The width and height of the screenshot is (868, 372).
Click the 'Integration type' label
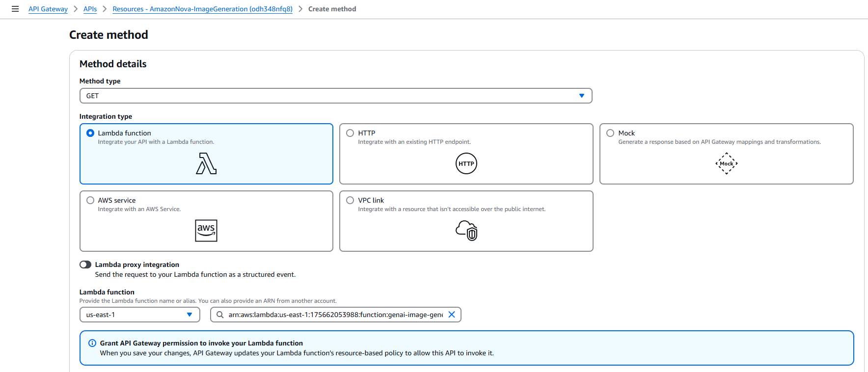coord(106,116)
